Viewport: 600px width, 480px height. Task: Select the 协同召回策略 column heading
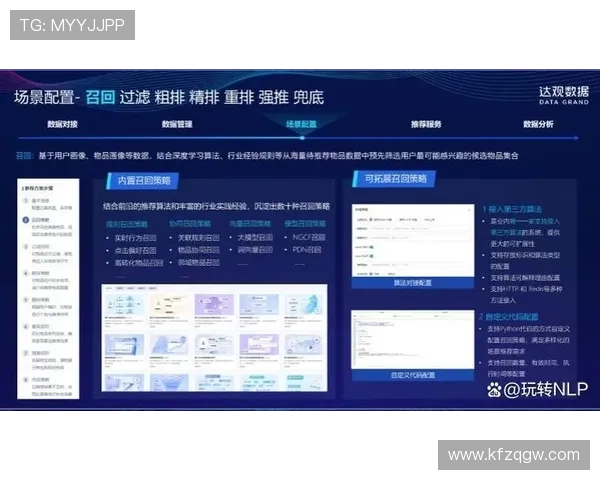pos(190,224)
